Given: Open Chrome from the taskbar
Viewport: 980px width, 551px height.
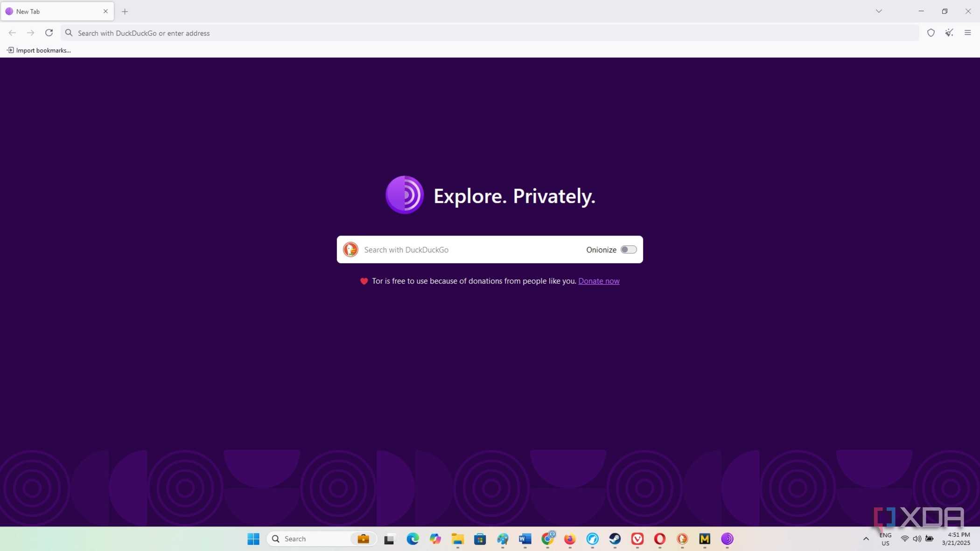Looking at the screenshot, I should tap(548, 538).
